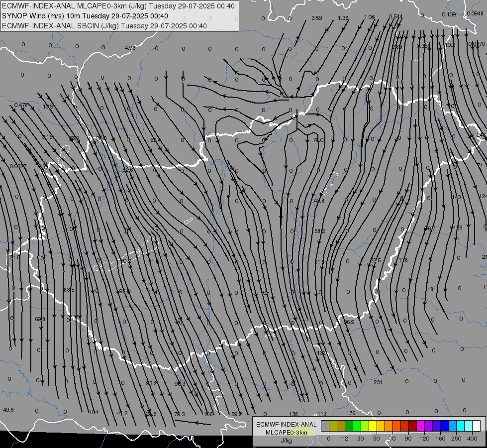The height and width of the screenshot is (448, 487).
Task: Click the 70 tick label on the legend
Action: 392,439
